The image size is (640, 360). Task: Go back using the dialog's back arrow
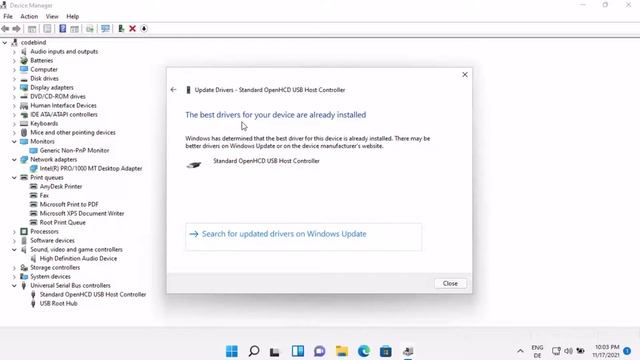(x=173, y=90)
